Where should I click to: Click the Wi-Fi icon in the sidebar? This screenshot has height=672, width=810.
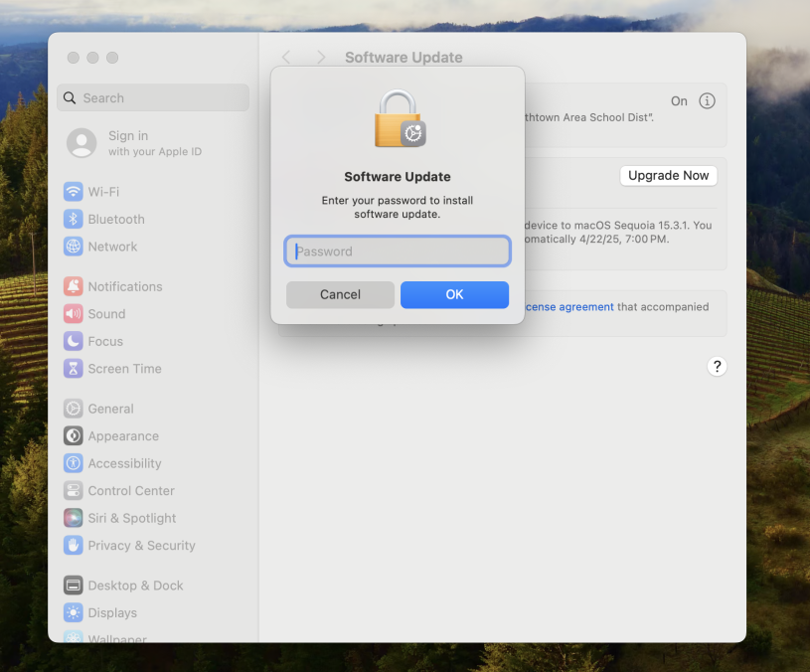coord(73,192)
